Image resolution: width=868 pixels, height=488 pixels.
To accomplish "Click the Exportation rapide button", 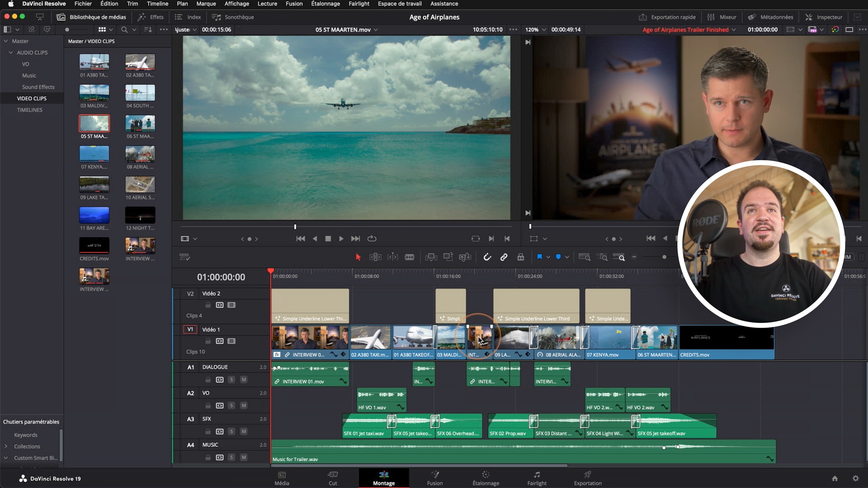I will click(667, 17).
